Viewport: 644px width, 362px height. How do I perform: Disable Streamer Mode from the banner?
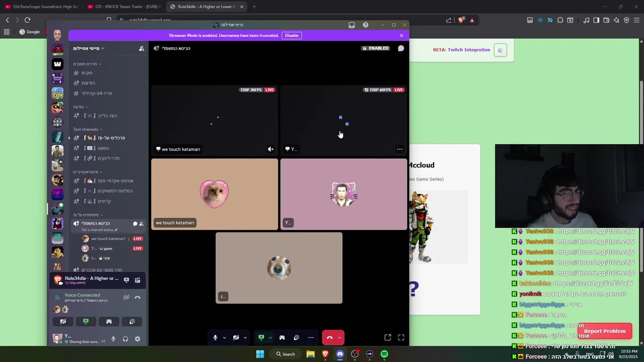tap(292, 35)
